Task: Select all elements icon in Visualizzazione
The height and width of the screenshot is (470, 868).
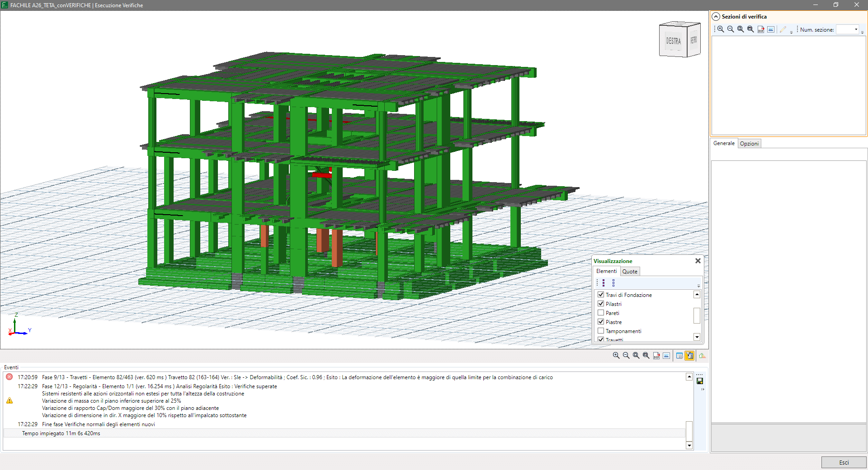Action: point(604,283)
